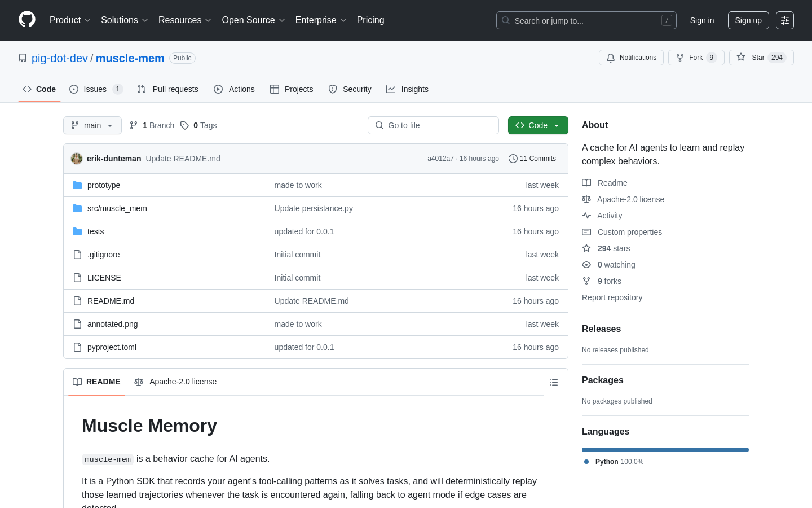Switch to the Security tab

[x=350, y=89]
